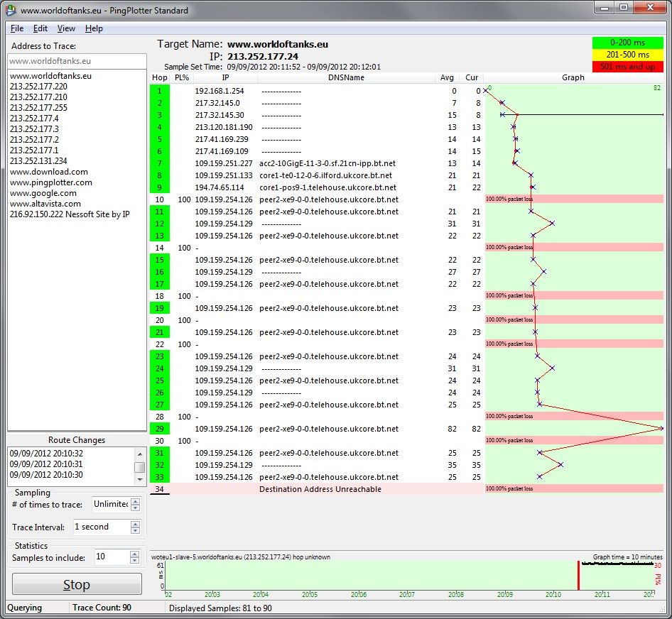672x619 pixels.
Task: Increase Samples to include value
Action: click(134, 554)
